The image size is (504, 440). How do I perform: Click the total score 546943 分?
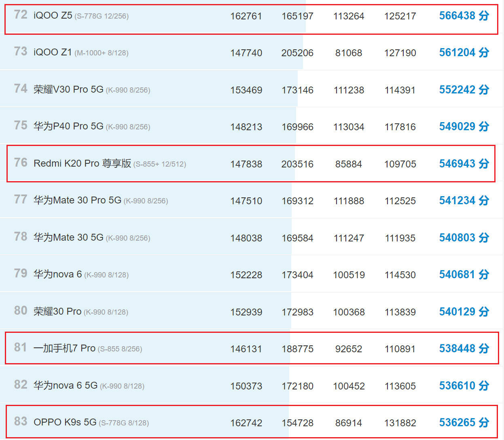[464, 164]
